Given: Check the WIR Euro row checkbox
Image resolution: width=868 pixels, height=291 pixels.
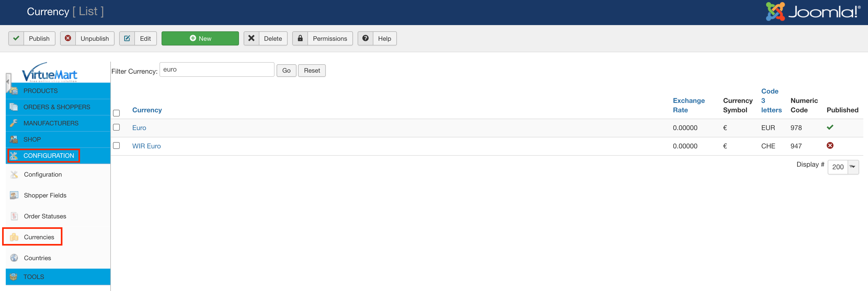Looking at the screenshot, I should point(117,145).
